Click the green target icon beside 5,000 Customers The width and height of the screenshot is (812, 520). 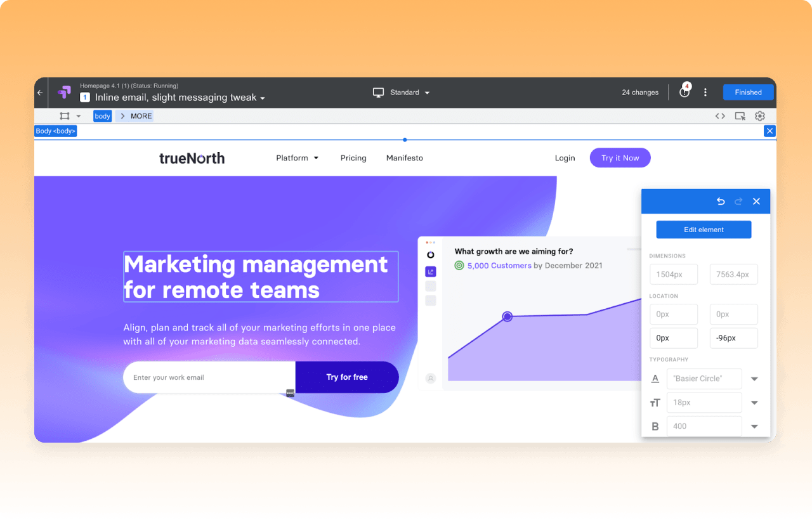pos(459,266)
